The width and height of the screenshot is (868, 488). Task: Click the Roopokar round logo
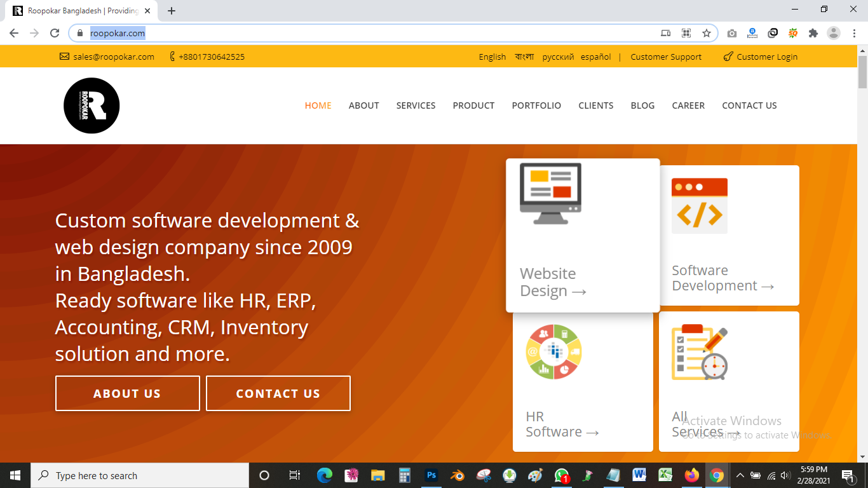point(92,105)
